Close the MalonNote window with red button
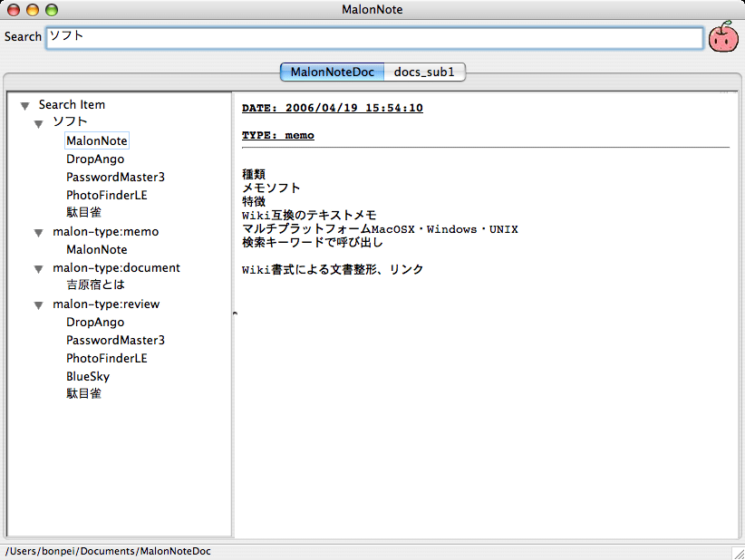Screen dimensions: 745x560 pos(14,9)
